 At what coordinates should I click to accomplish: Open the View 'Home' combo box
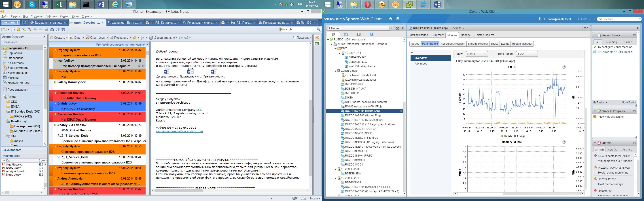477,54
